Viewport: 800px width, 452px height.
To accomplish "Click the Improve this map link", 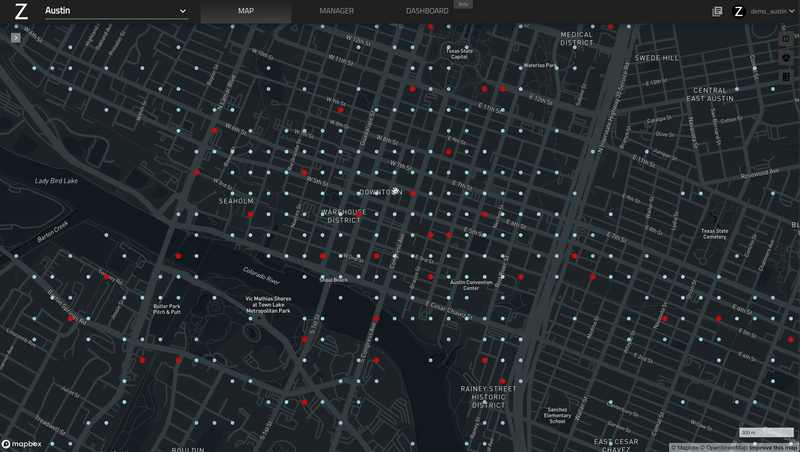I will tap(772, 448).
